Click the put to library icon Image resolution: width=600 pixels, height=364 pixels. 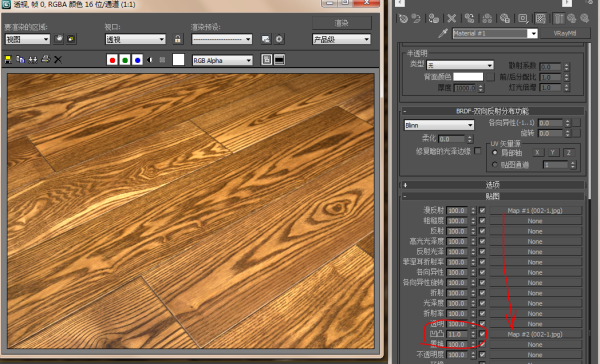(x=505, y=18)
